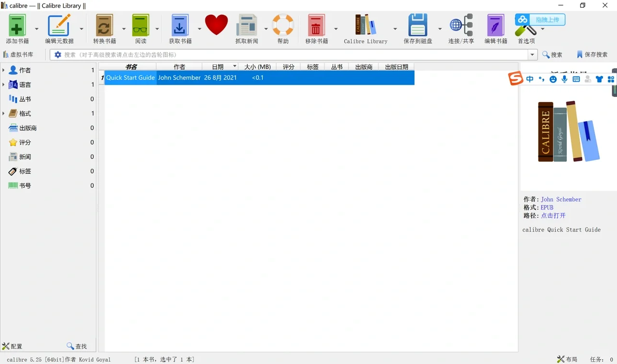This screenshot has height=364, width=617.
Task: Click the Sogou skin shirt icon
Action: pyautogui.click(x=599, y=79)
